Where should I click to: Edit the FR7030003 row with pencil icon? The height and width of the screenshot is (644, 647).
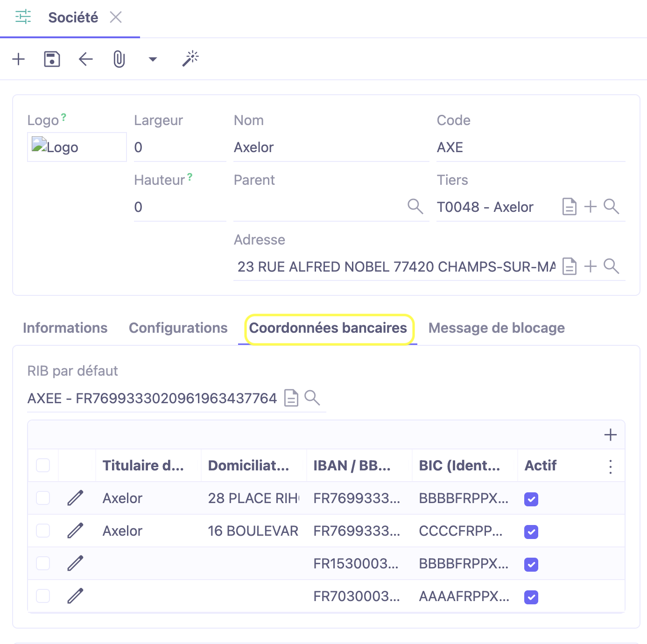75,596
